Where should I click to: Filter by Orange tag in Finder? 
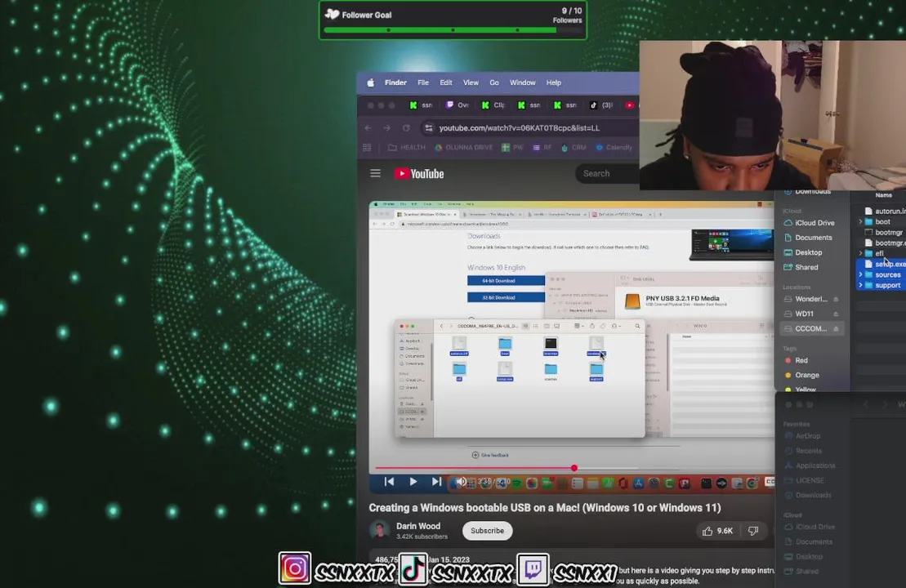click(801, 376)
